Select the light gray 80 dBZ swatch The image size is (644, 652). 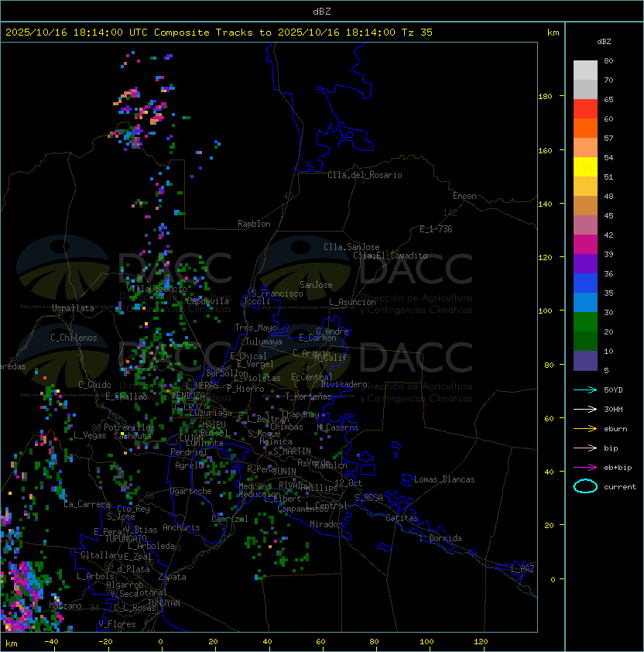click(x=585, y=70)
